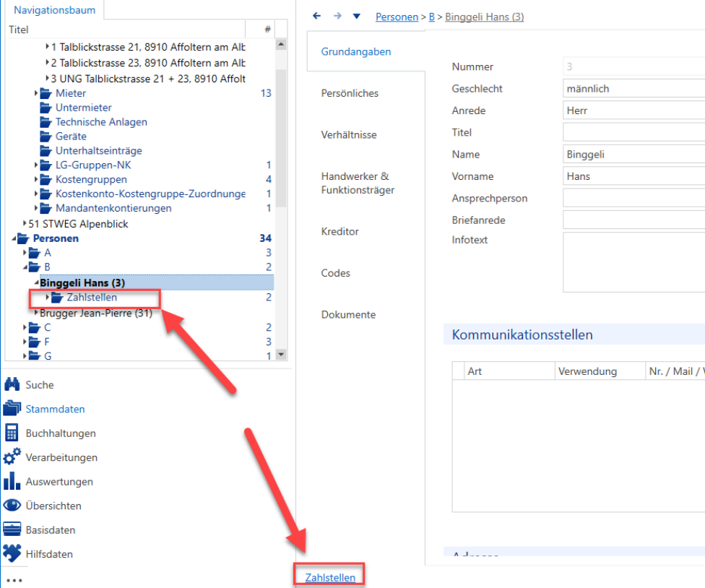Open the Handwerker & Funktionsträger tab

[358, 183]
